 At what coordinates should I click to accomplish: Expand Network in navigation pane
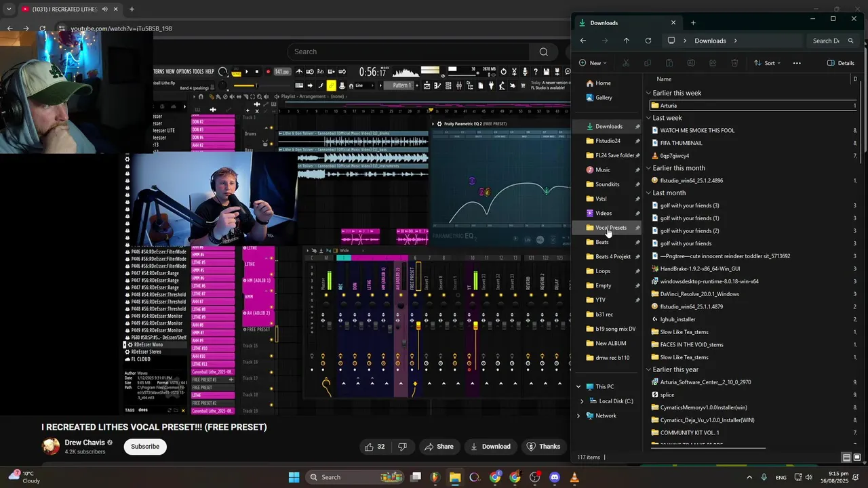tap(578, 415)
